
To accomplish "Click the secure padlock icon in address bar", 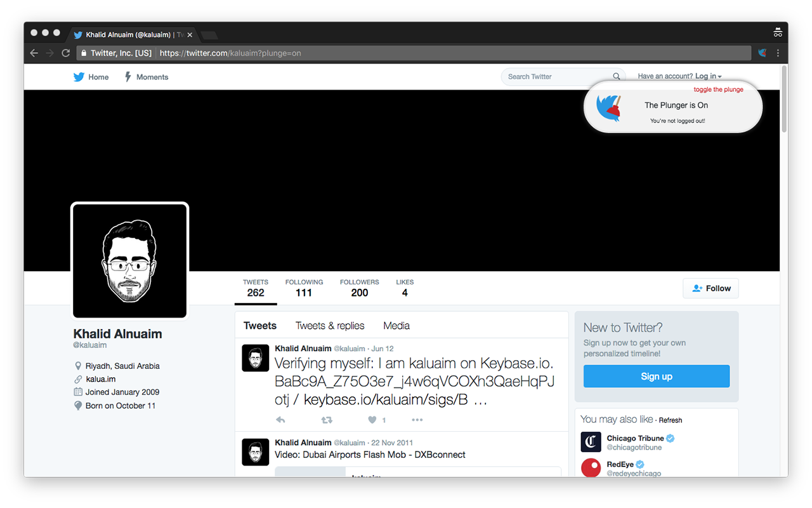I will (x=83, y=53).
